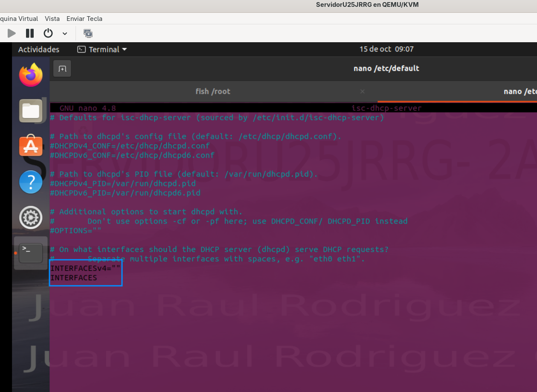The width and height of the screenshot is (537, 392).
Task: Click the "# Path to dhcpd's PID file" line
Action: click(x=184, y=174)
